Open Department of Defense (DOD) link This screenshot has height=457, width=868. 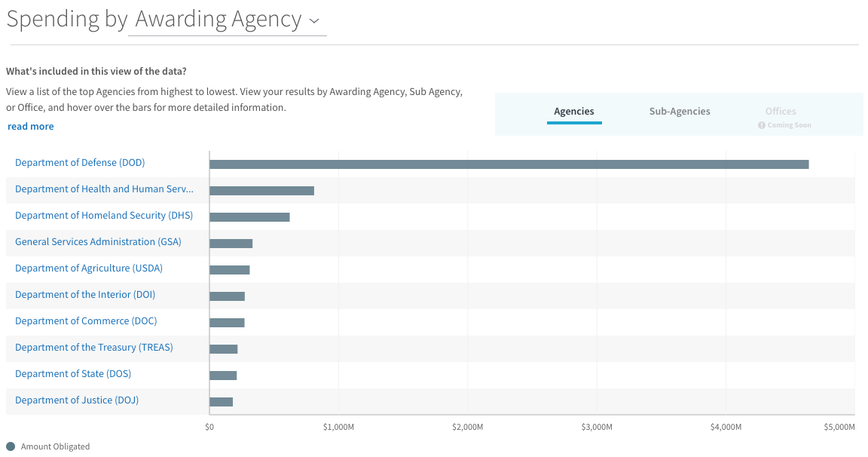coord(80,163)
